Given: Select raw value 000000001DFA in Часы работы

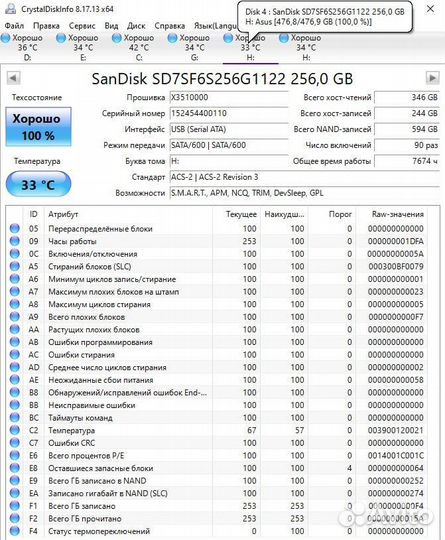Looking at the screenshot, I should (x=396, y=241).
